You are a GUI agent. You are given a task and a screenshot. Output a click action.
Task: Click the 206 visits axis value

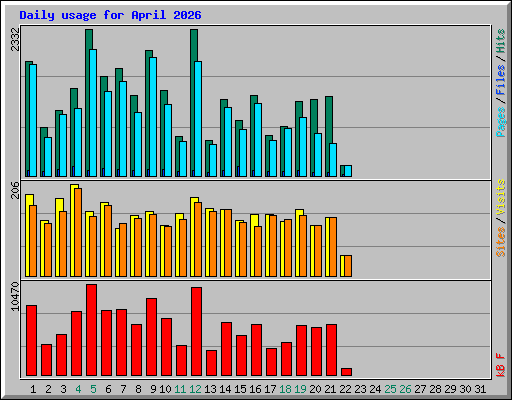pyautogui.click(x=15, y=190)
